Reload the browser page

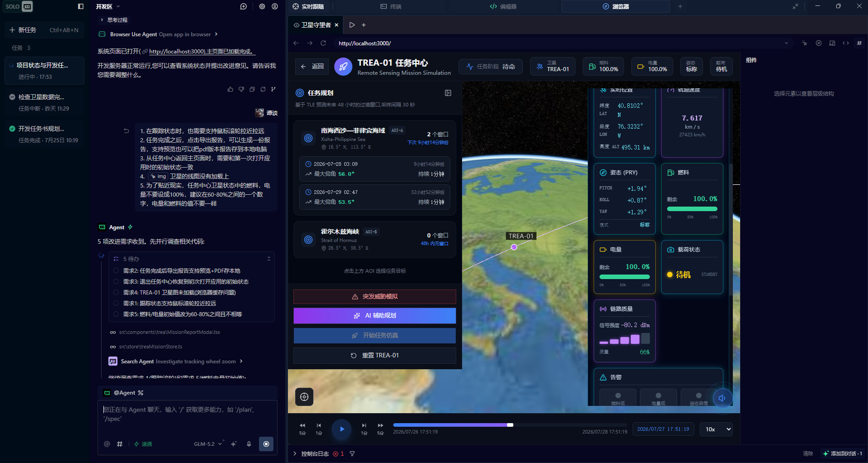(x=323, y=43)
